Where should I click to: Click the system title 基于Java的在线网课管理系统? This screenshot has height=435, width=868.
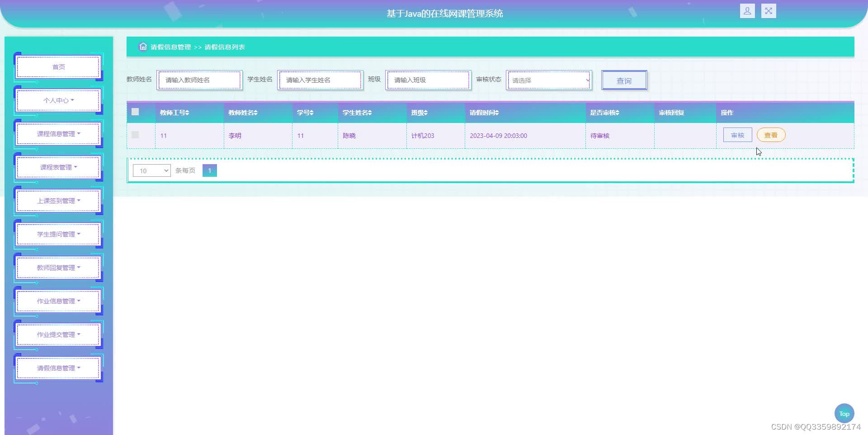click(445, 14)
